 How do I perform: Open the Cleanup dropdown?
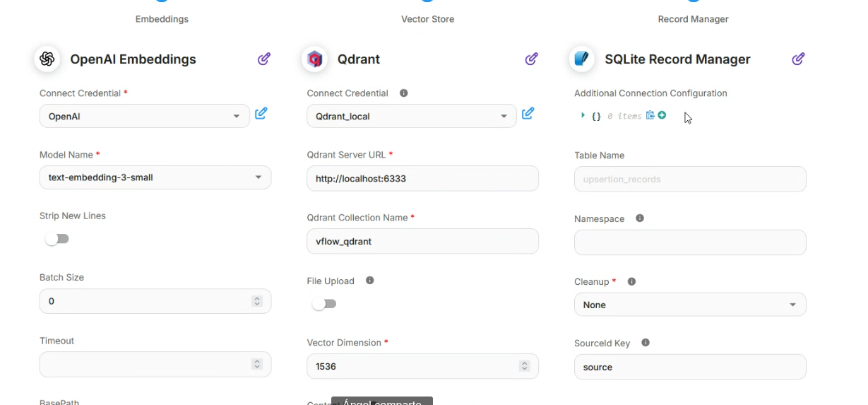(x=689, y=305)
